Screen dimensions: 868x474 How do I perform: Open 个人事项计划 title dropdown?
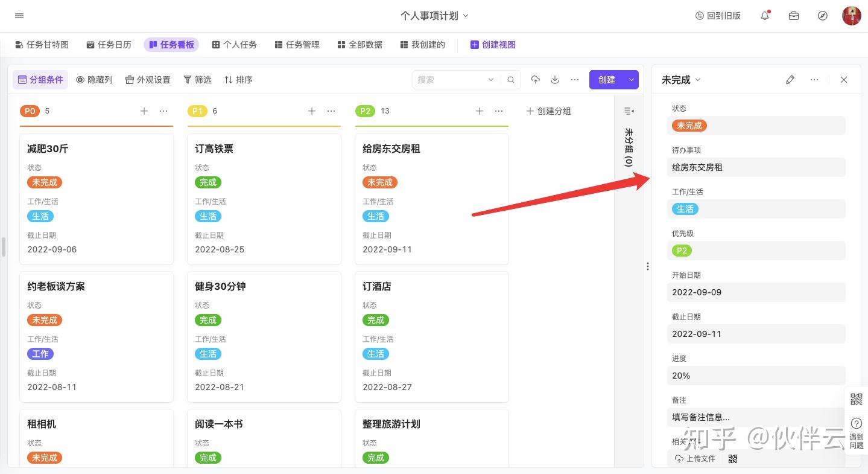pos(434,16)
